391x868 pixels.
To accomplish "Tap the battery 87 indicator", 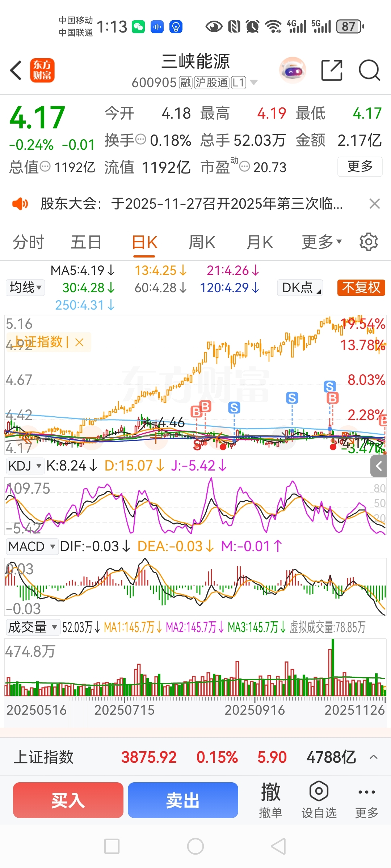I will (x=350, y=26).
